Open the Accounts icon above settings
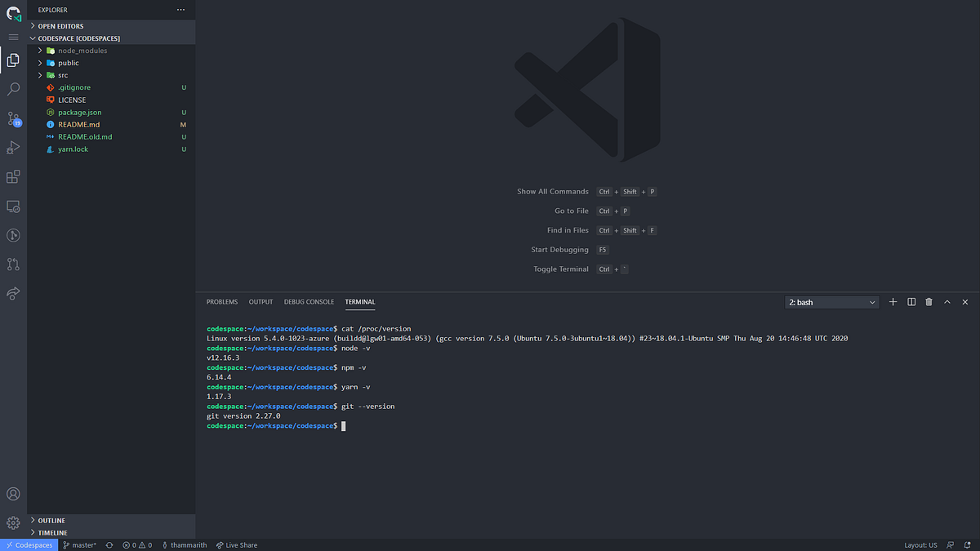The height and width of the screenshot is (551, 980). (x=13, y=493)
